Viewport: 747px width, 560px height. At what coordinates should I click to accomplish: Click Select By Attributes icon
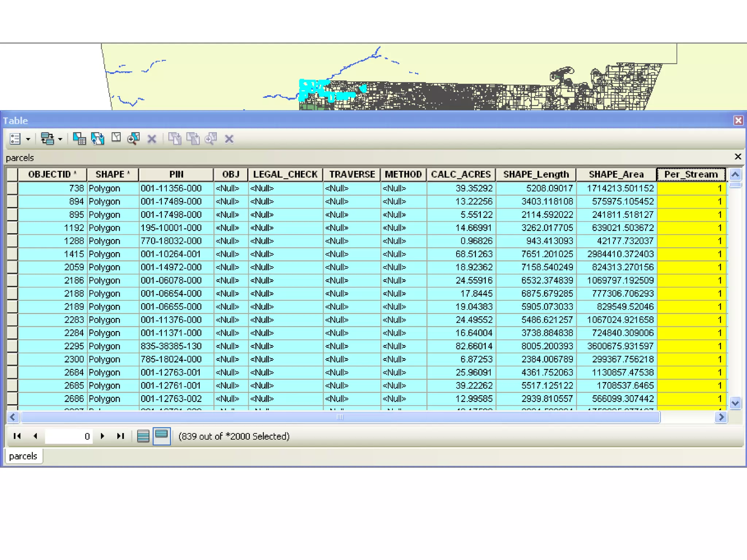(79, 139)
